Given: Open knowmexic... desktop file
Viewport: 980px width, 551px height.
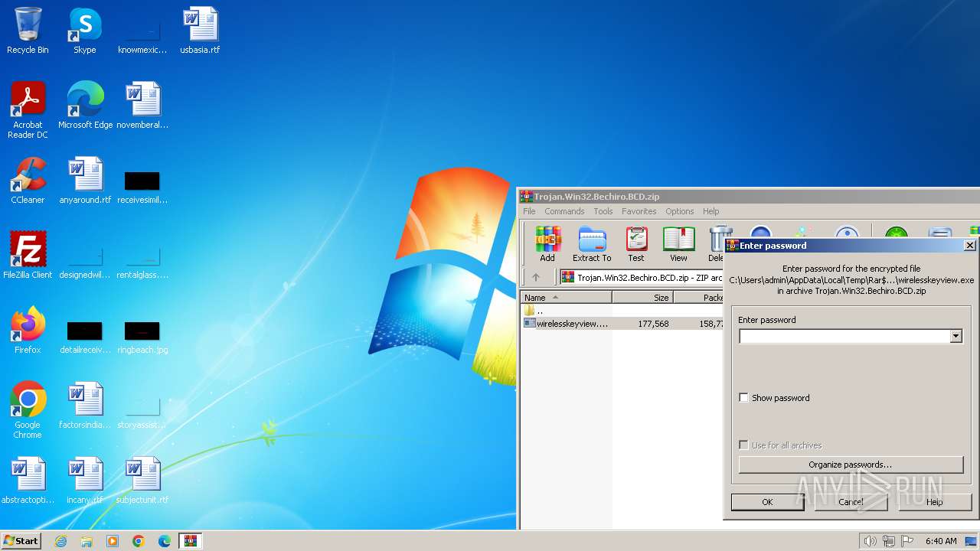Looking at the screenshot, I should (142, 35).
